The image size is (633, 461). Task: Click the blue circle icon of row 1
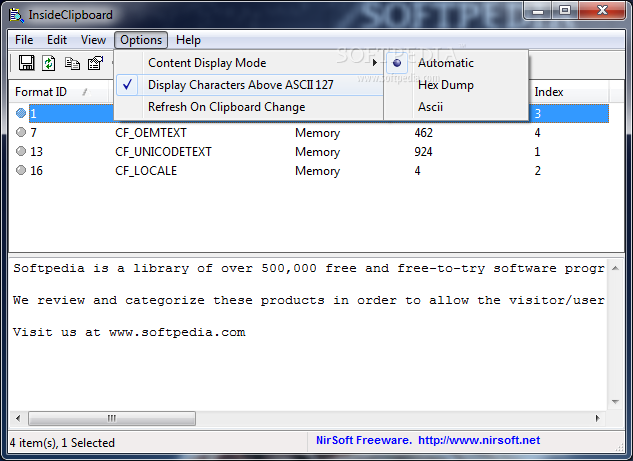coord(21,113)
